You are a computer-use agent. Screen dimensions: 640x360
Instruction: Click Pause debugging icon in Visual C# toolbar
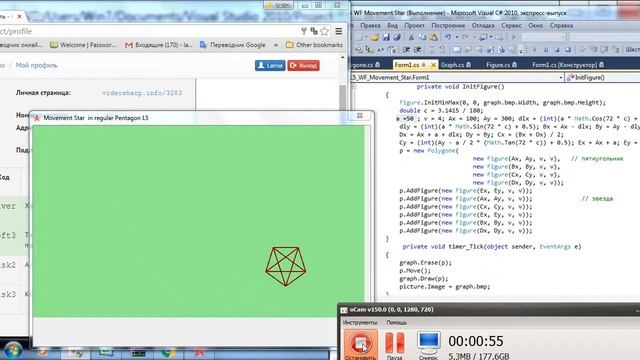pos(546,50)
